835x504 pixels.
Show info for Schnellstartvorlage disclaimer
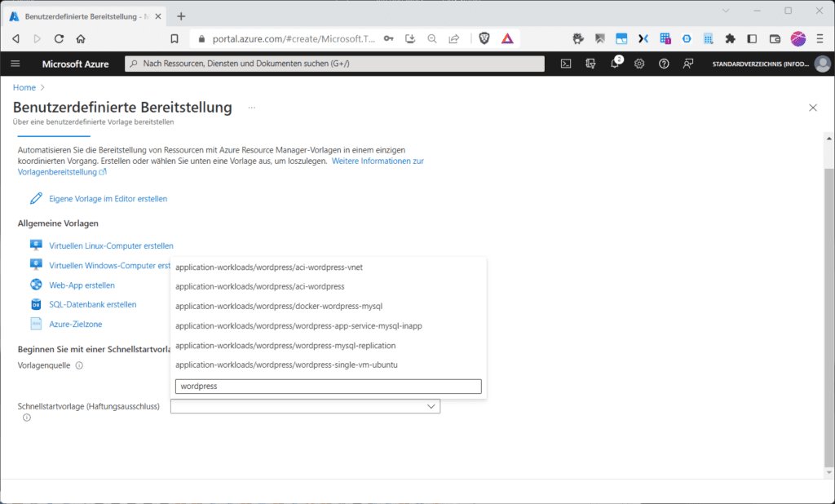tap(27, 418)
